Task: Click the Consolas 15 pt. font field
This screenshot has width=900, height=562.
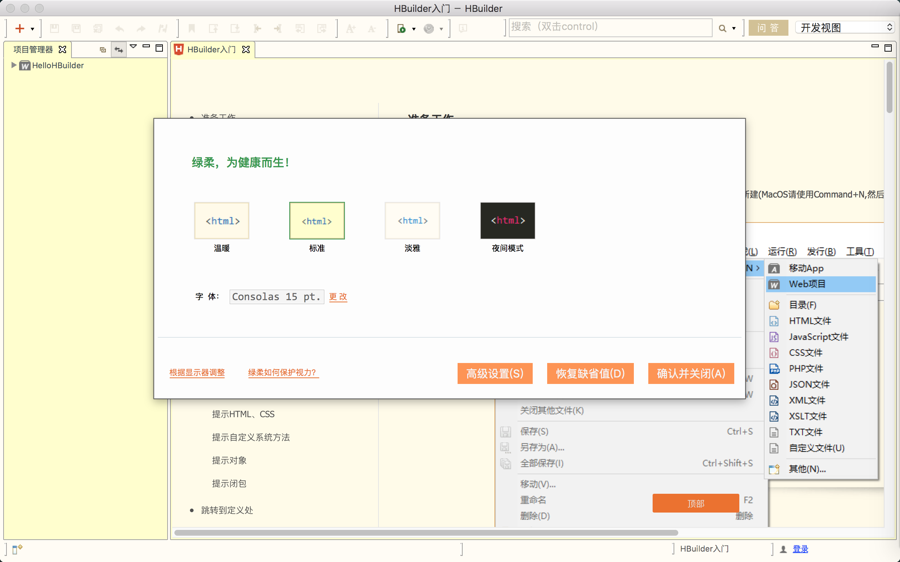Action: (277, 297)
